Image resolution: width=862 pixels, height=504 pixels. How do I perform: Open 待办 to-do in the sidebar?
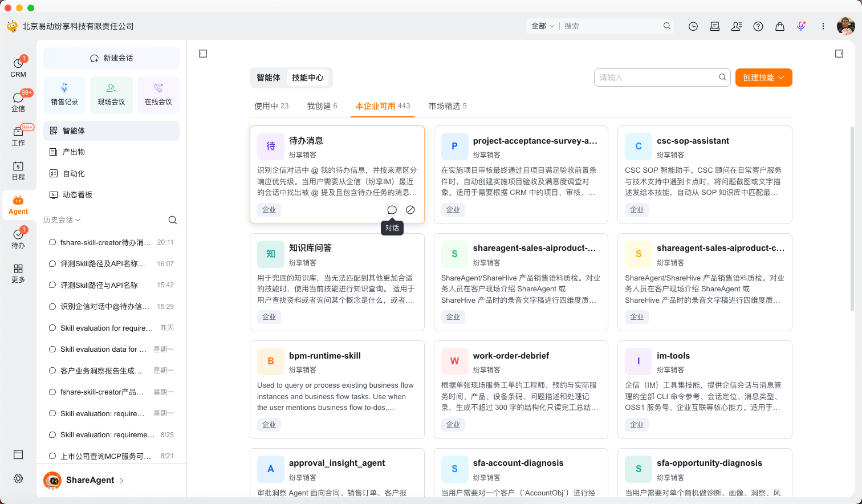tap(18, 238)
